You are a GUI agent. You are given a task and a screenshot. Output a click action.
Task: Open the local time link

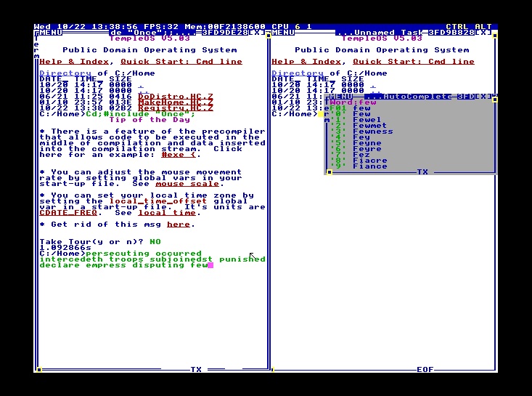click(167, 213)
